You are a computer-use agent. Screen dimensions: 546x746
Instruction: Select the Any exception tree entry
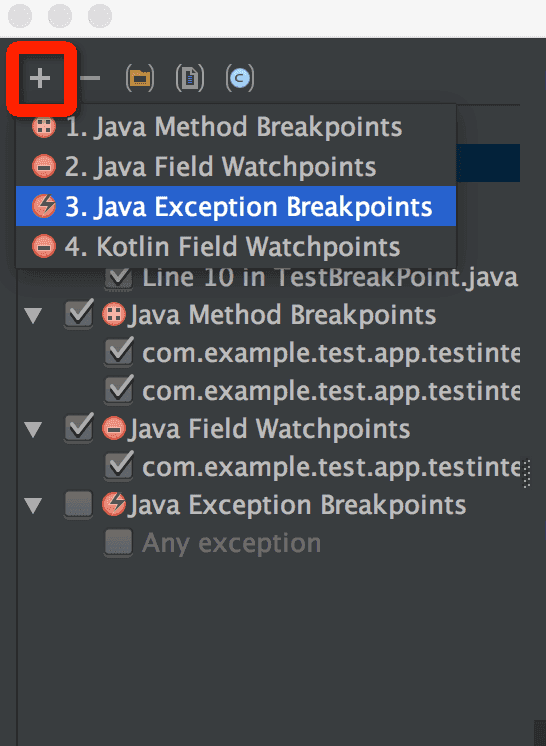231,543
